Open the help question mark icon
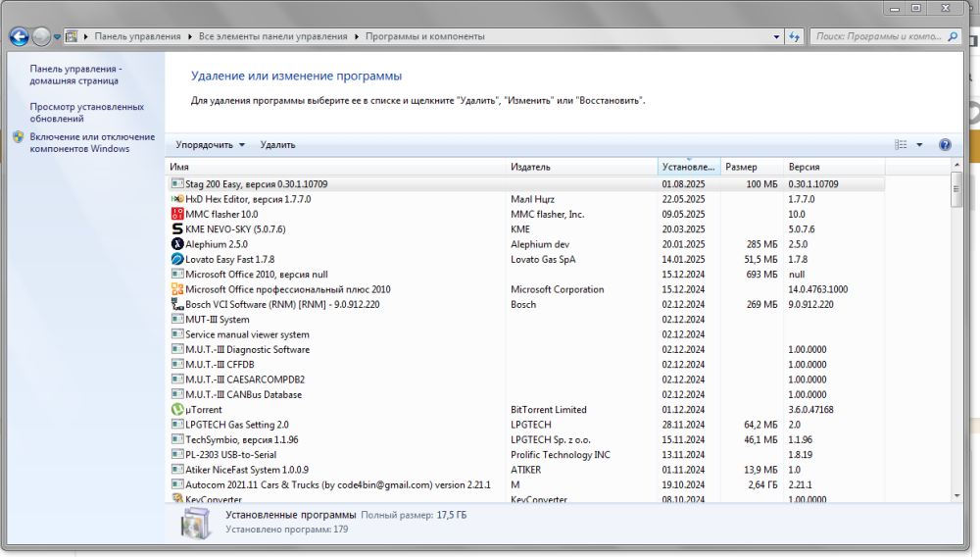 tap(945, 145)
